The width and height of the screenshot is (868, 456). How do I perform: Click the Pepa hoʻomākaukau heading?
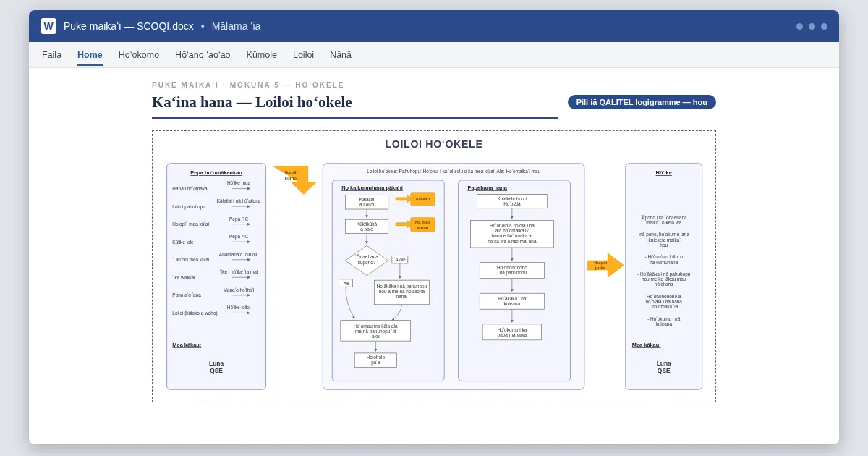pyautogui.click(x=216, y=173)
